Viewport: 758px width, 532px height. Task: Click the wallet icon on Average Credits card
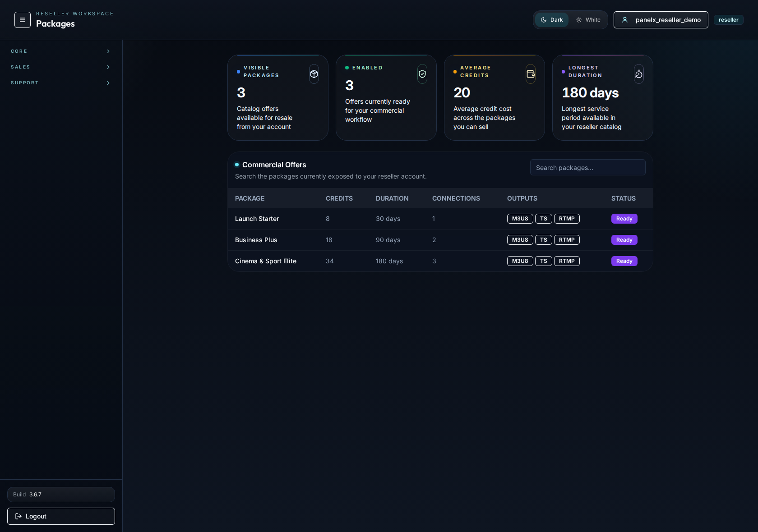click(530, 73)
